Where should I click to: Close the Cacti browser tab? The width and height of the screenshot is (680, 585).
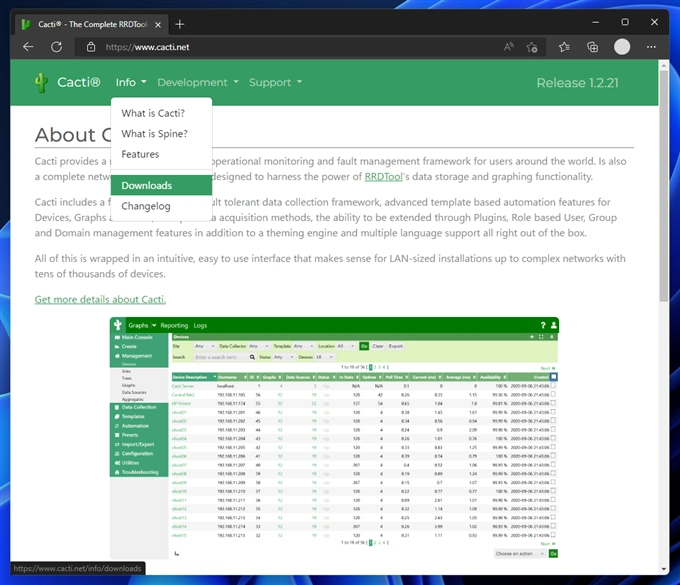pos(158,25)
